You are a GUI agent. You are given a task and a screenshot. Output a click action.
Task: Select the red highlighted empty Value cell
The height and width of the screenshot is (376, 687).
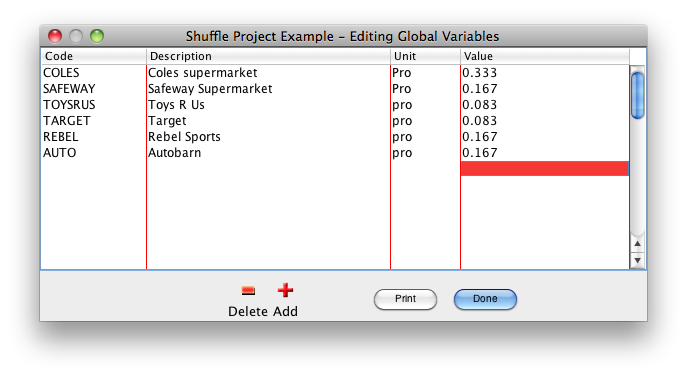(545, 169)
